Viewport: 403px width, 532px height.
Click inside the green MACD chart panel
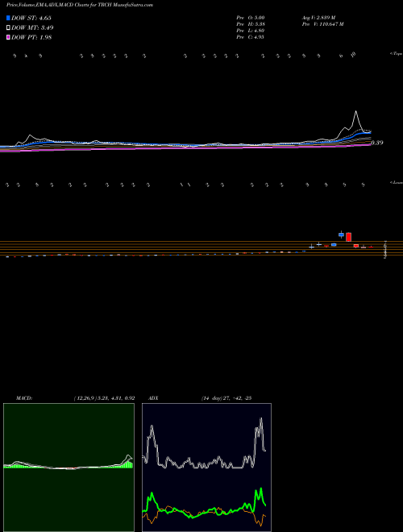point(69,468)
